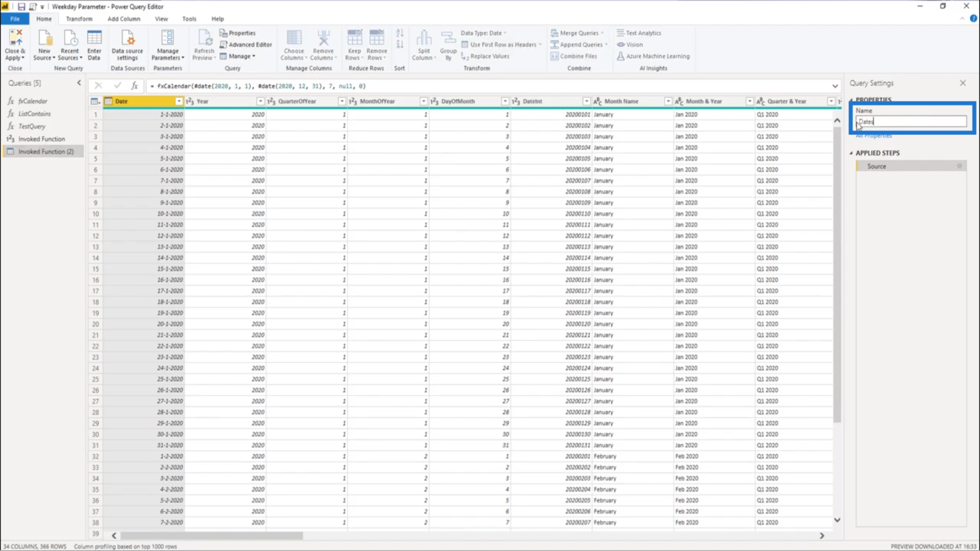
Task: Open Month Name column filter dropdown
Action: click(x=668, y=101)
